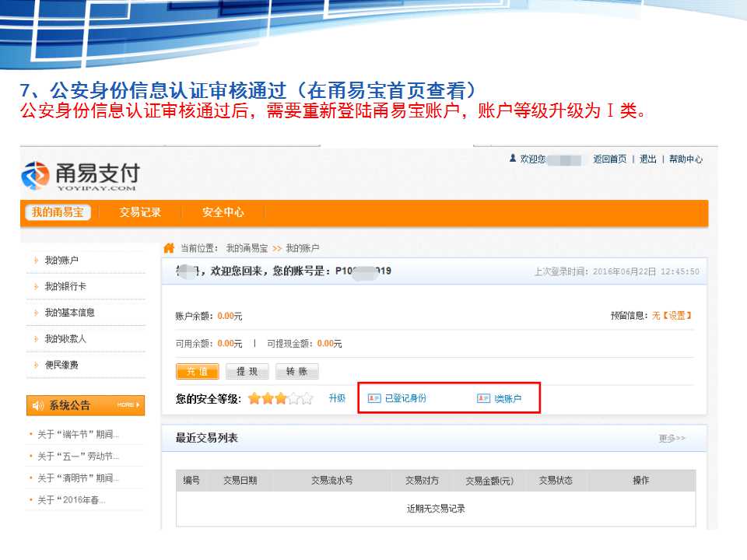Click the home icon before 当前位置
Image resolution: width=747 pixels, height=560 pixels.
point(169,248)
